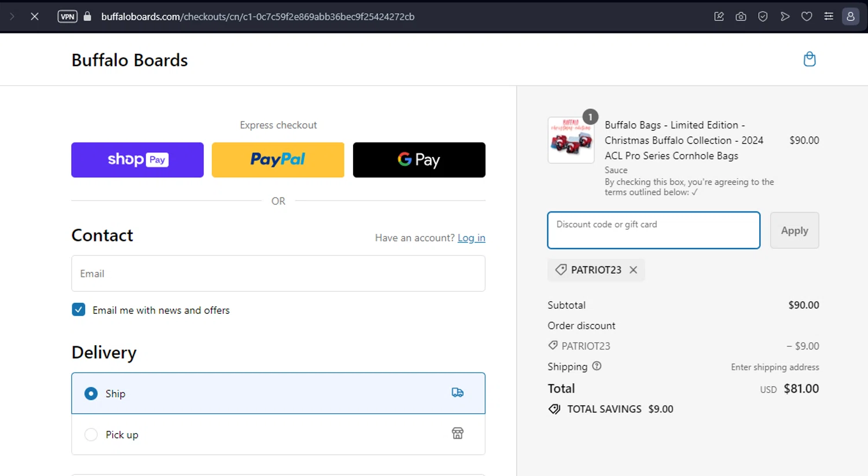
Task: Click the Enter shipping address text
Action: 775,367
